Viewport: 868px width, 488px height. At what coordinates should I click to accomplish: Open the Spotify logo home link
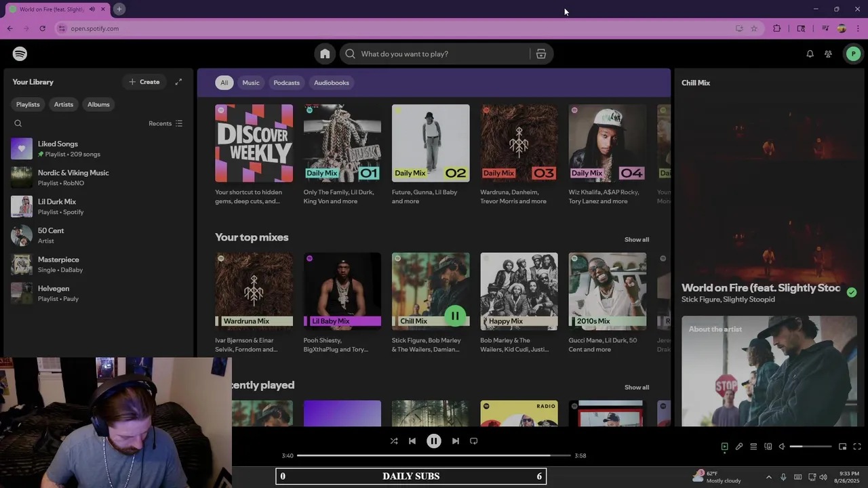20,54
